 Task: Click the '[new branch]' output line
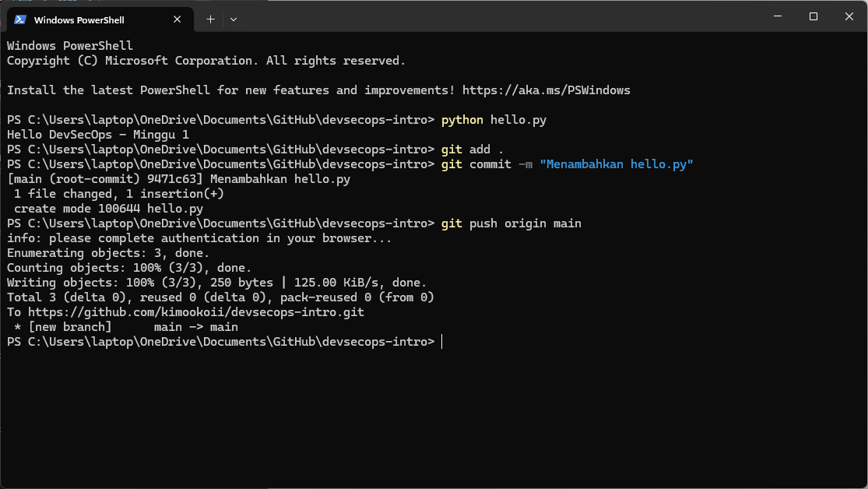click(x=70, y=327)
